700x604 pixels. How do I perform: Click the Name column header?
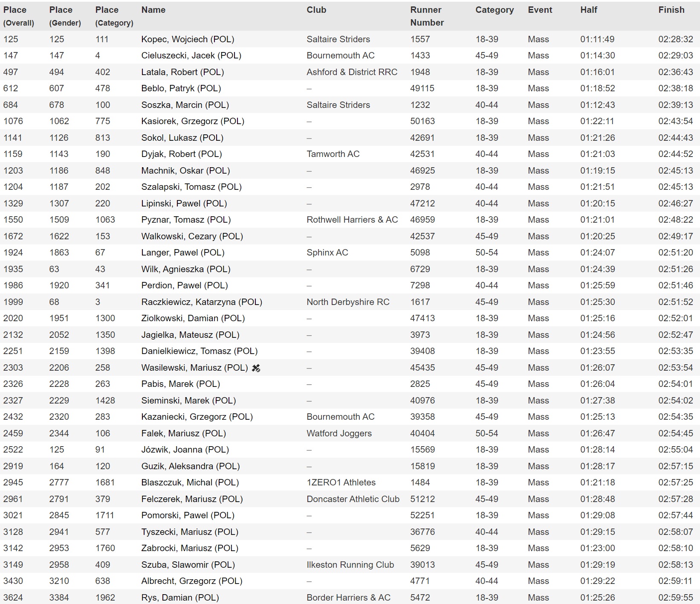click(153, 10)
